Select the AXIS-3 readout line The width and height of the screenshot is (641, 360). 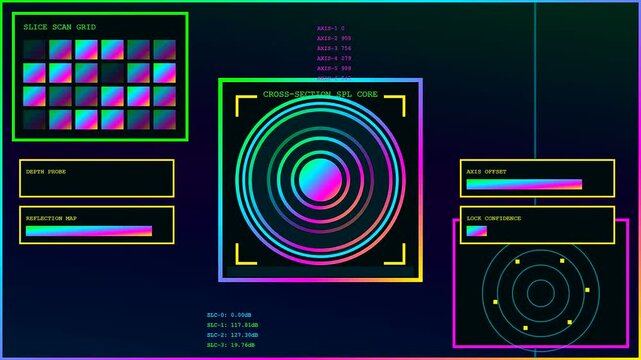334,48
